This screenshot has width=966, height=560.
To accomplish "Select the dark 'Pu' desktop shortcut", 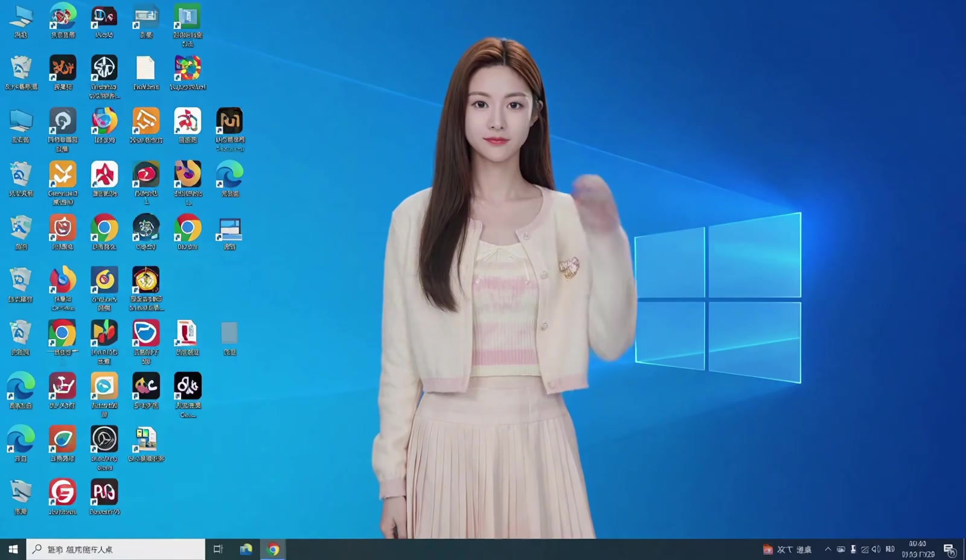I will tap(229, 121).
